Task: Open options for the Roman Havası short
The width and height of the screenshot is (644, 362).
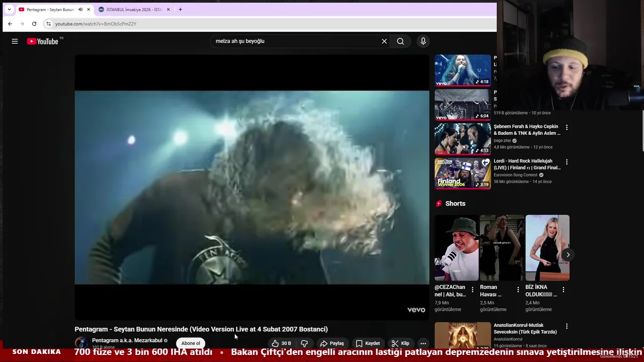Action: tap(518, 290)
